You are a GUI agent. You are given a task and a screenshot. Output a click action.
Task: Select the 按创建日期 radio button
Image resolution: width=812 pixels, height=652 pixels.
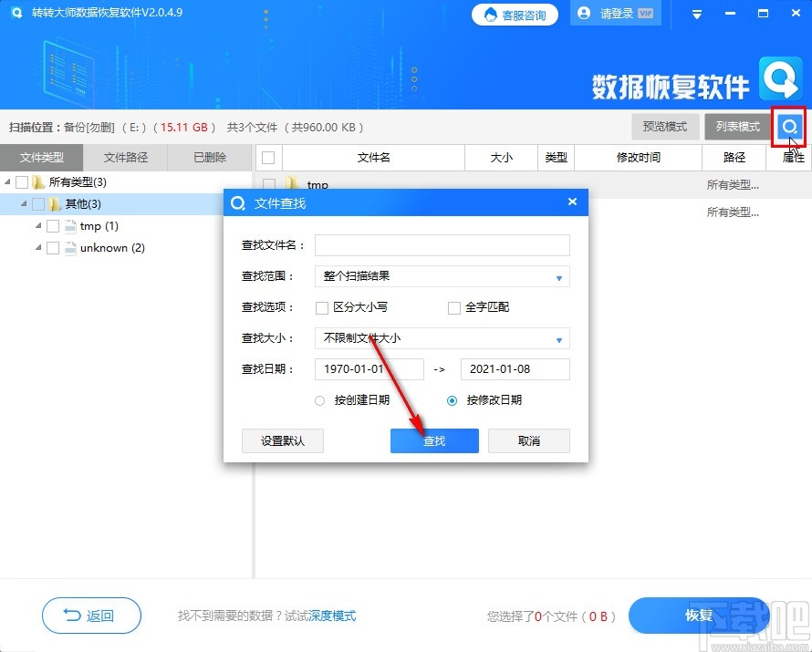(x=320, y=400)
